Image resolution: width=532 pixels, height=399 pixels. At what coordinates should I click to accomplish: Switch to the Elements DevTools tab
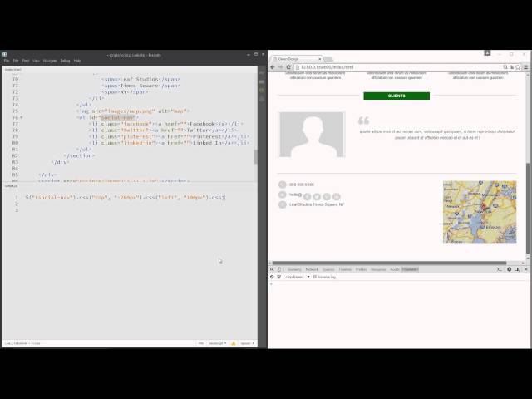294,269
